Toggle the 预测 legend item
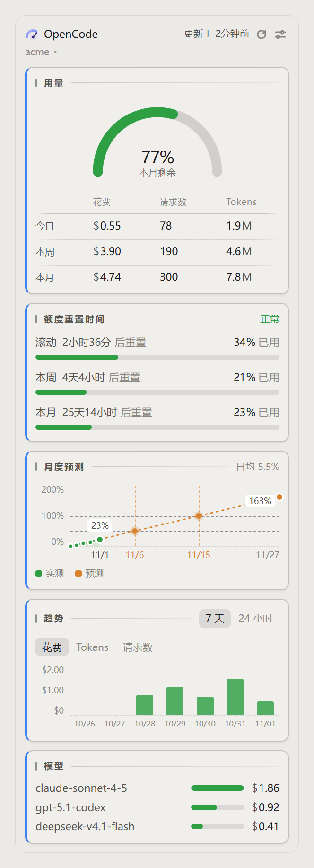 point(89,574)
